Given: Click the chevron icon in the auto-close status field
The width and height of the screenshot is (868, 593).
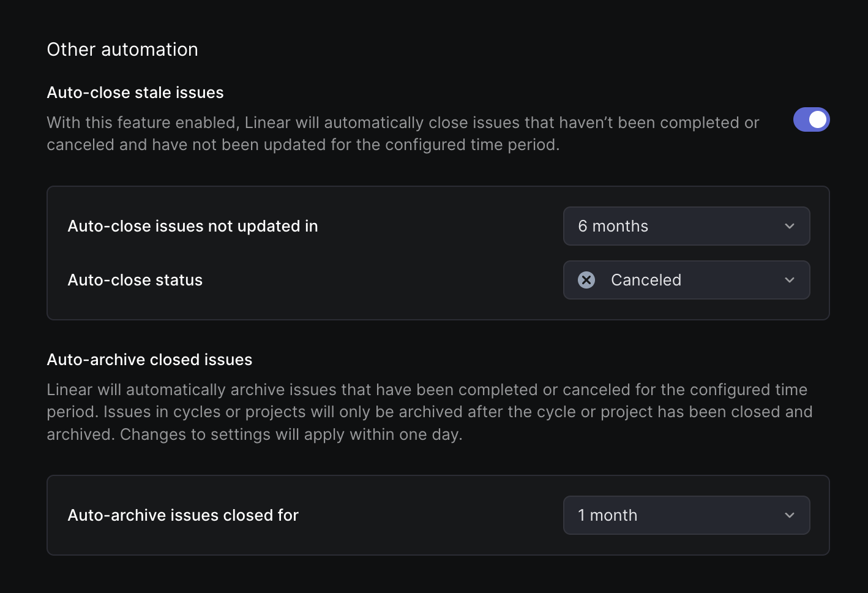Looking at the screenshot, I should click(790, 280).
